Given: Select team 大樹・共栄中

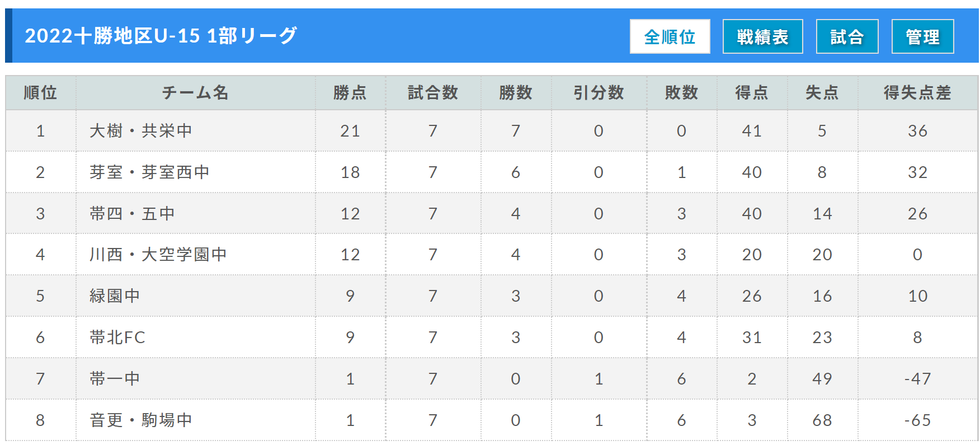Looking at the screenshot, I should 141,131.
